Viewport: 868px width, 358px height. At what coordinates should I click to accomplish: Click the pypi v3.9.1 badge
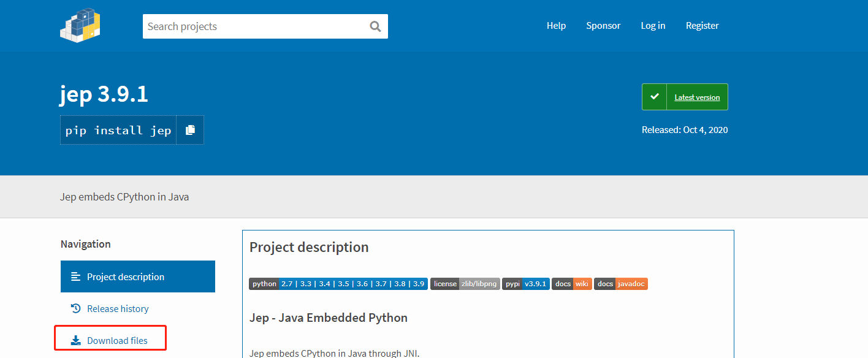(x=525, y=284)
